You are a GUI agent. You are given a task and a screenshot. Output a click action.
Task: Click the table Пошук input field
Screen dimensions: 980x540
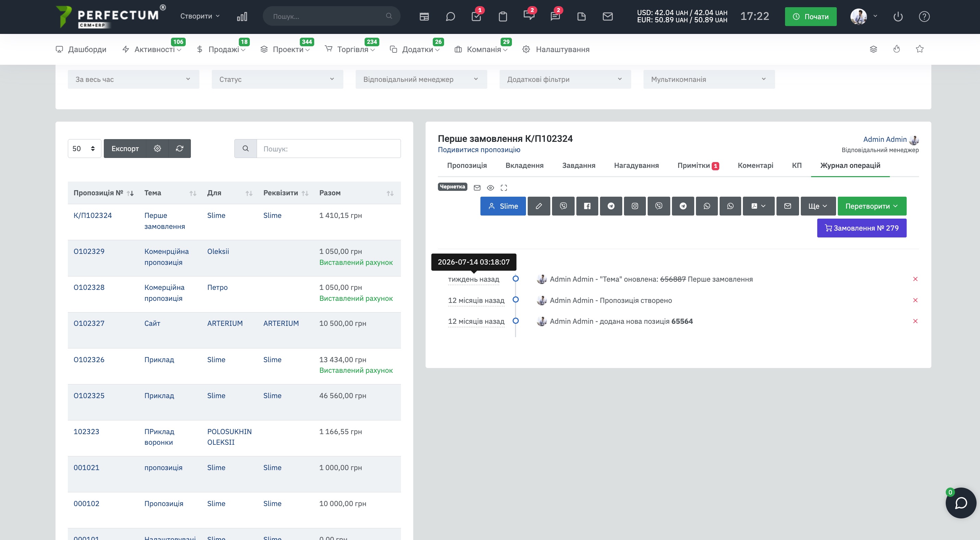coord(329,148)
